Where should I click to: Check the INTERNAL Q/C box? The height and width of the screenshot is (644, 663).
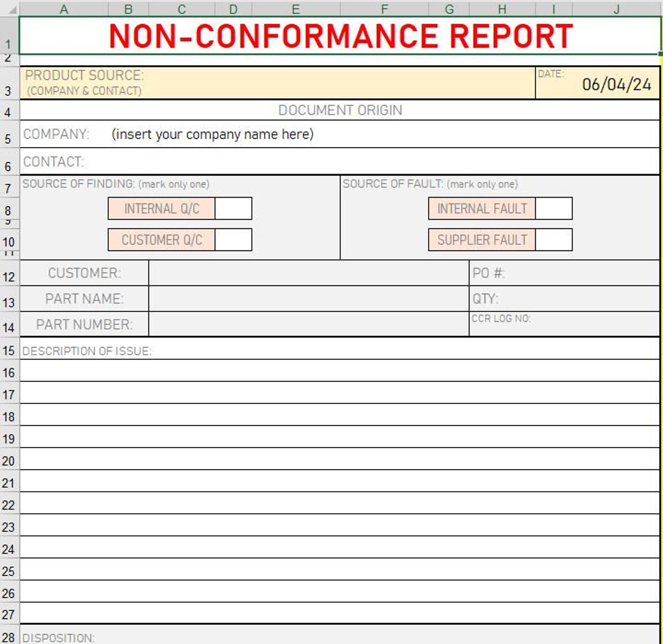click(x=232, y=208)
